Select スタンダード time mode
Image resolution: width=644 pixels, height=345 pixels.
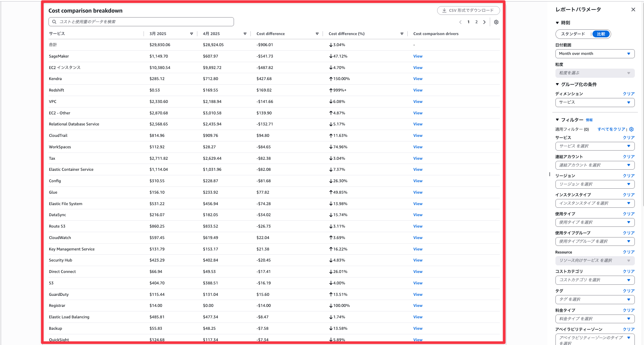573,34
